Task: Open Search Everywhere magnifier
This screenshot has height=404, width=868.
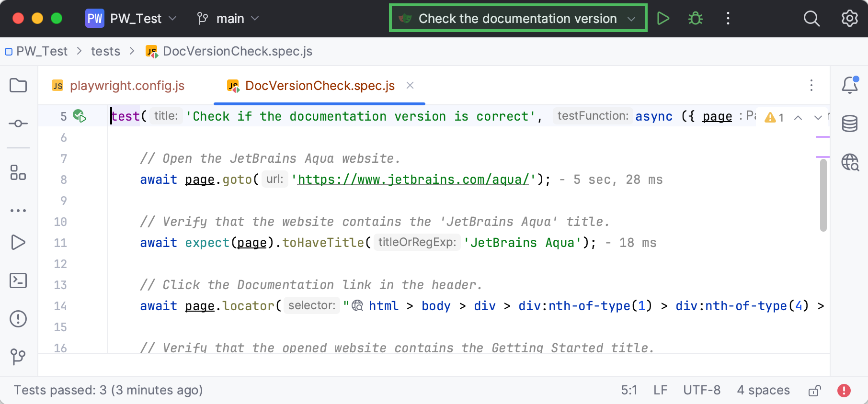Action: click(x=811, y=18)
